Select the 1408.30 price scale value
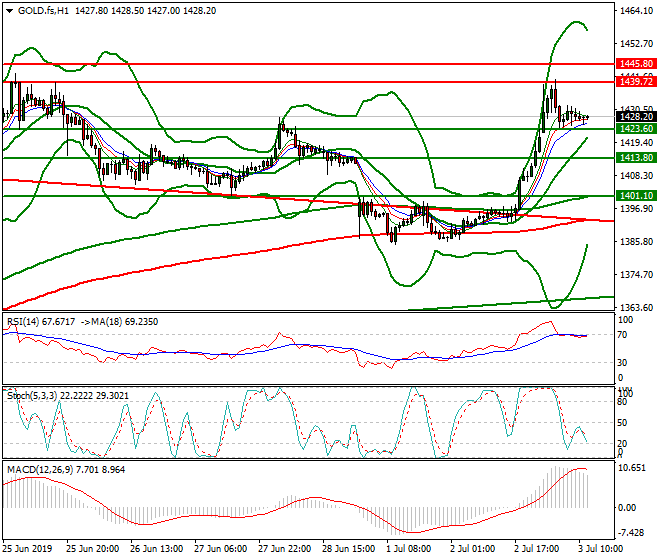This screenshot has height=560, width=660. 636,176
